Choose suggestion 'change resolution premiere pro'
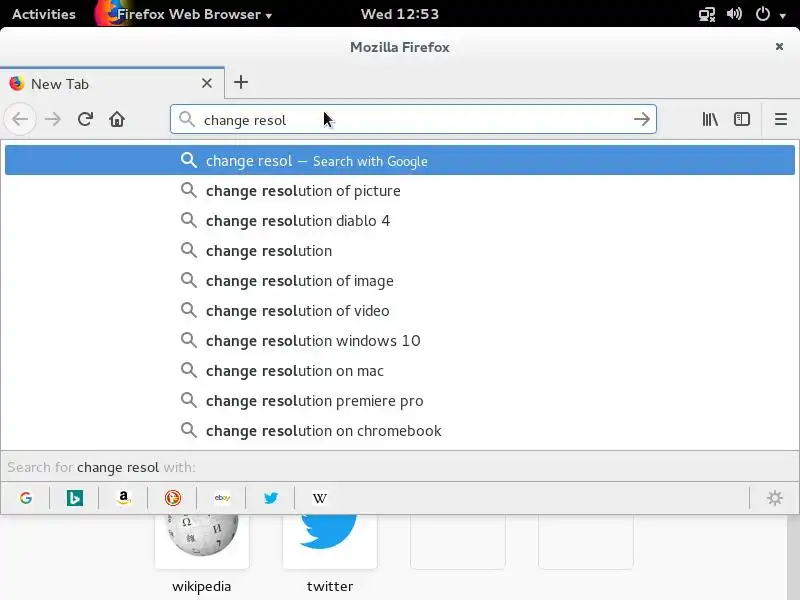 400,401
